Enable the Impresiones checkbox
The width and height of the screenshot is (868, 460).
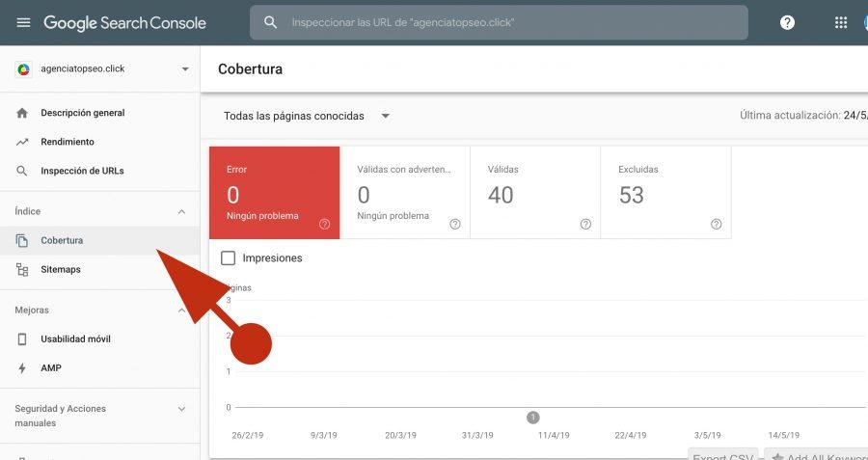click(229, 257)
